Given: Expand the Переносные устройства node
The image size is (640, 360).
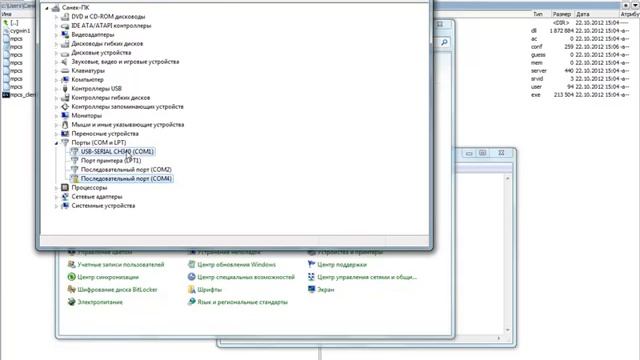Looking at the screenshot, I should (x=56, y=134).
